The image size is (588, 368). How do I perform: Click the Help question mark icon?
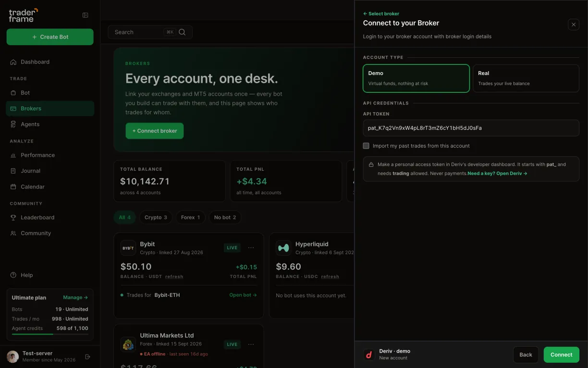pyautogui.click(x=13, y=275)
